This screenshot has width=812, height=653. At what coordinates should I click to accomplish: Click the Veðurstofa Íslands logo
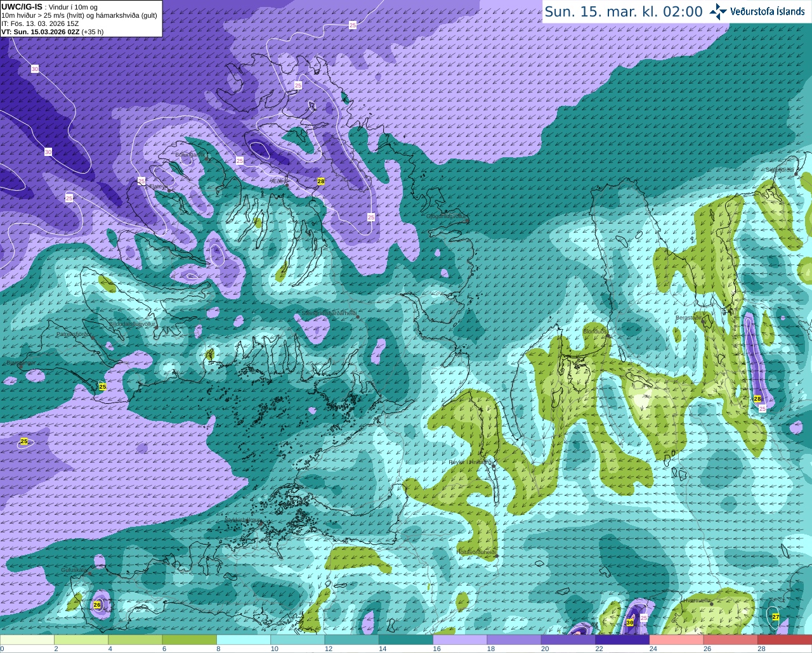click(757, 11)
